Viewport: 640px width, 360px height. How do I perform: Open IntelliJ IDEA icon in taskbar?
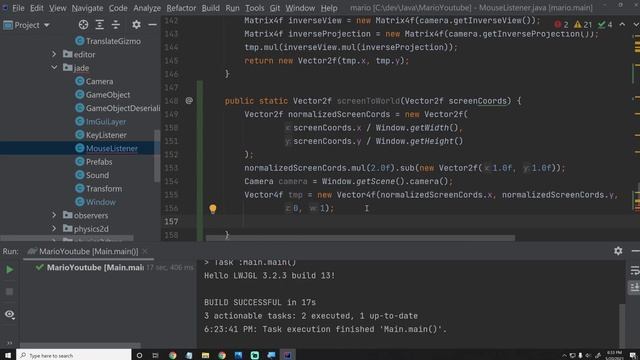(287, 355)
